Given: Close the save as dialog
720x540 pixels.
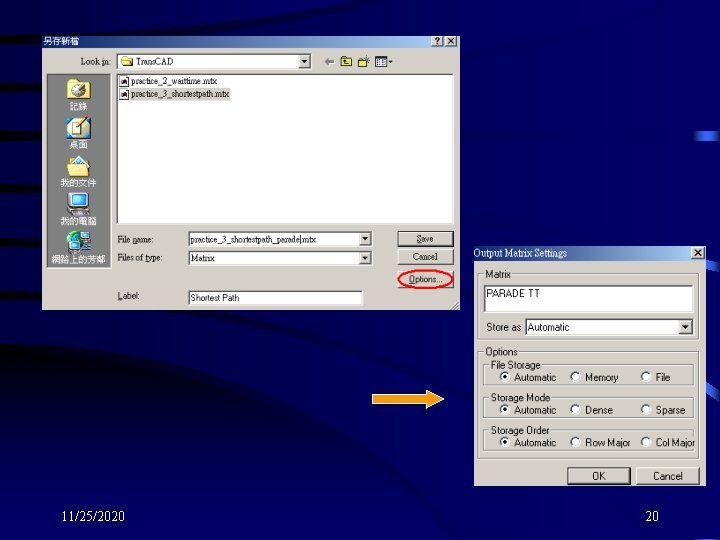Looking at the screenshot, I should coord(451,41).
